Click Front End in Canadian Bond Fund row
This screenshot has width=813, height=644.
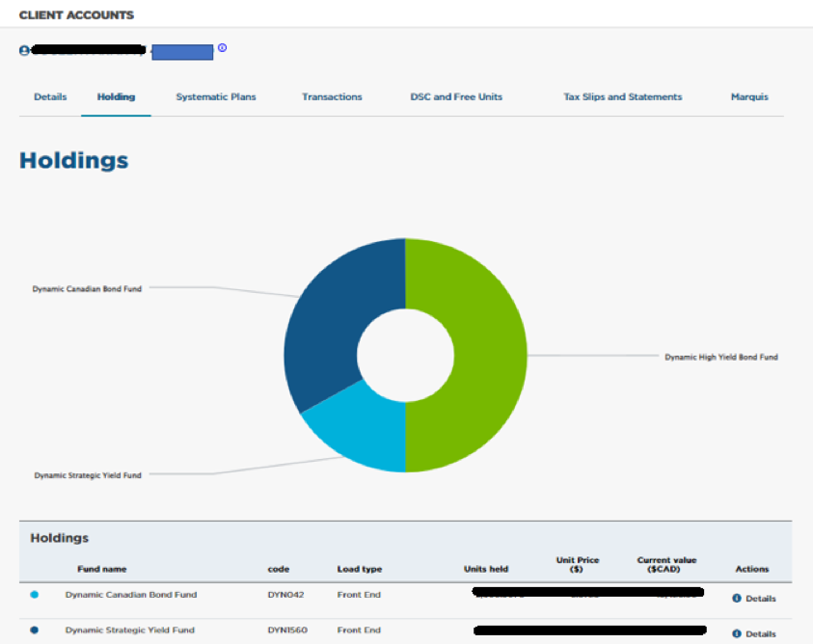pyautogui.click(x=359, y=595)
